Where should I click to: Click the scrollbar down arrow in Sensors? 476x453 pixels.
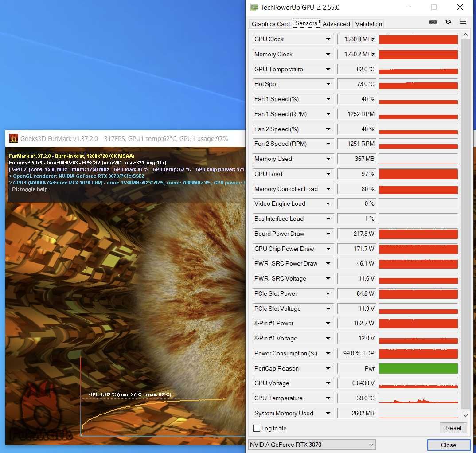coord(465,415)
